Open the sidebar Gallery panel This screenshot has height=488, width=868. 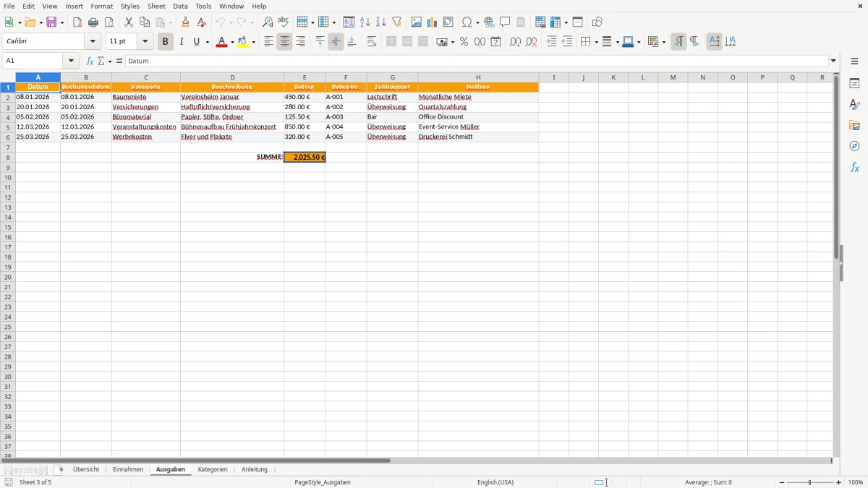pyautogui.click(x=854, y=125)
